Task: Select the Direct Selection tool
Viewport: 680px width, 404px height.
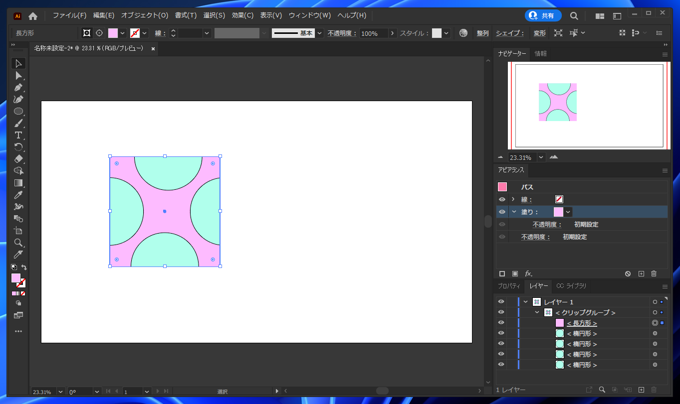Action: click(x=18, y=76)
